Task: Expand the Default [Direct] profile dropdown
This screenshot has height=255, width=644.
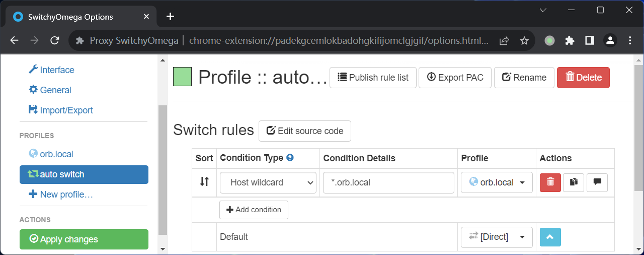Action: (x=497, y=237)
